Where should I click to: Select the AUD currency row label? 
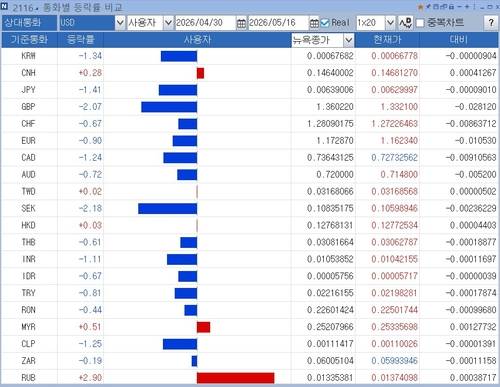pos(28,175)
